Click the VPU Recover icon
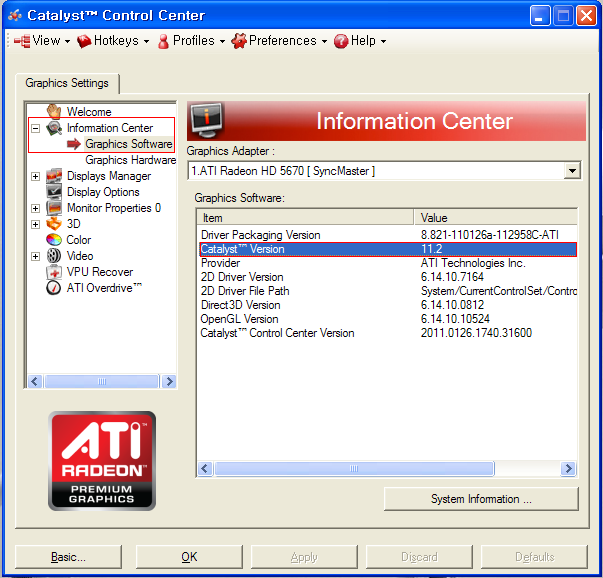 pyautogui.click(x=54, y=272)
